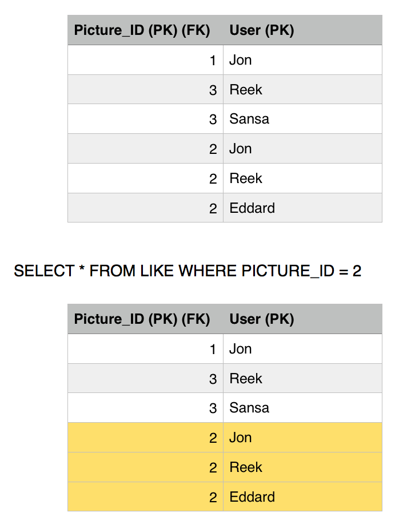The image size is (407, 532).
Task: Click the "Sansa" cell in the bottom table
Action: click(249, 408)
